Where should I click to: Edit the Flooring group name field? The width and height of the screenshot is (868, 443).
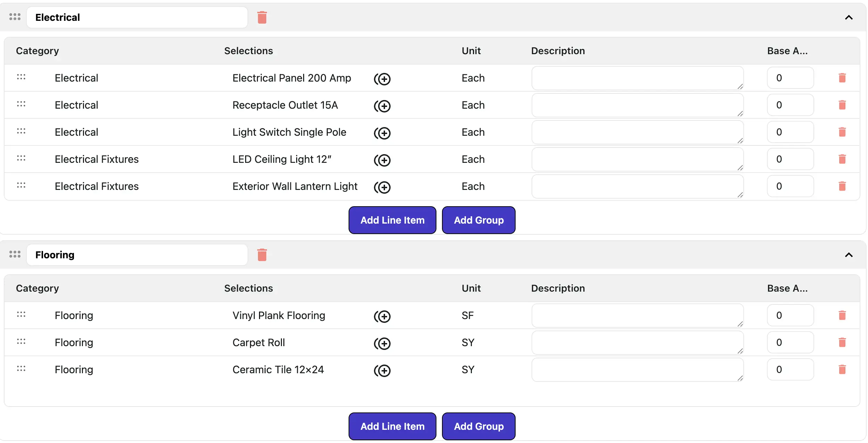coord(137,255)
